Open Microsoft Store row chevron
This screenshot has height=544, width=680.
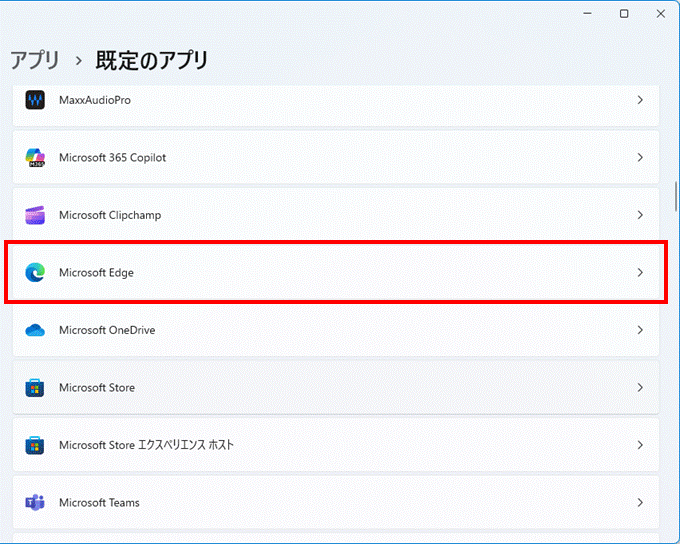click(x=640, y=387)
